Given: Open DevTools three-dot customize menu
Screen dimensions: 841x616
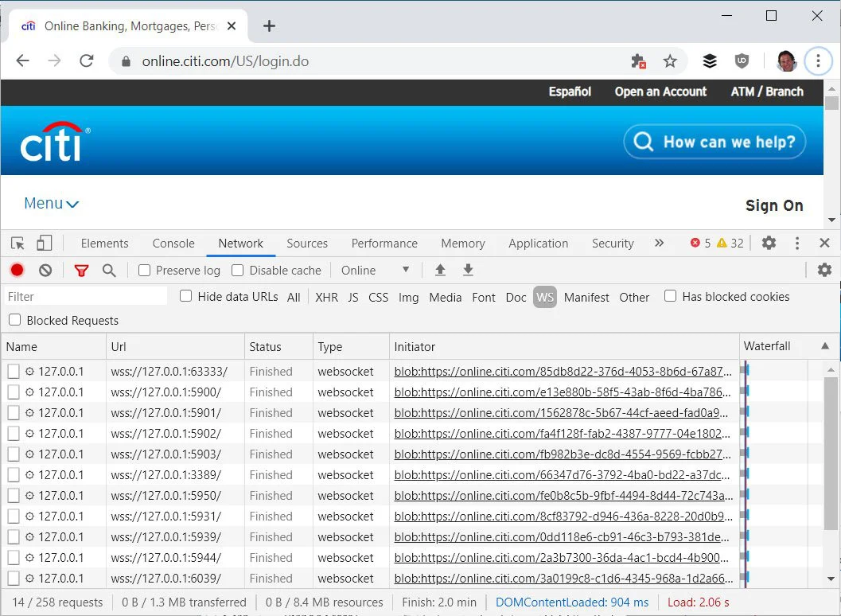Looking at the screenshot, I should [797, 243].
